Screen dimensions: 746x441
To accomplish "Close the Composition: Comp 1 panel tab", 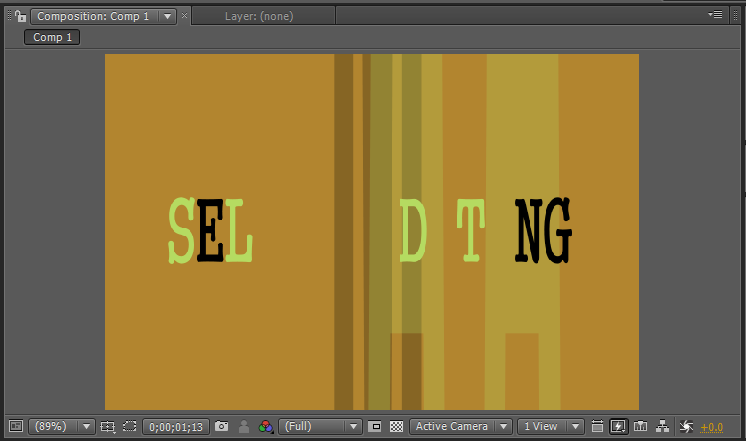I will (185, 16).
